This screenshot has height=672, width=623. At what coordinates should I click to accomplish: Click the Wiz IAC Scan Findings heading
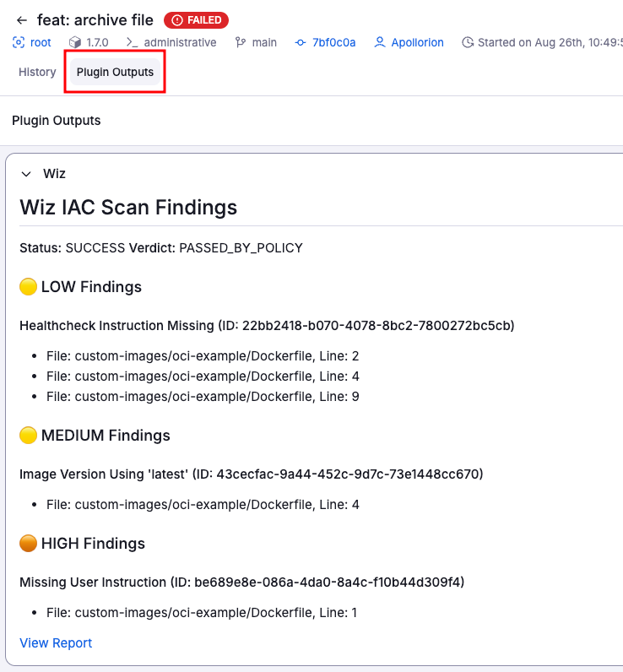128,208
